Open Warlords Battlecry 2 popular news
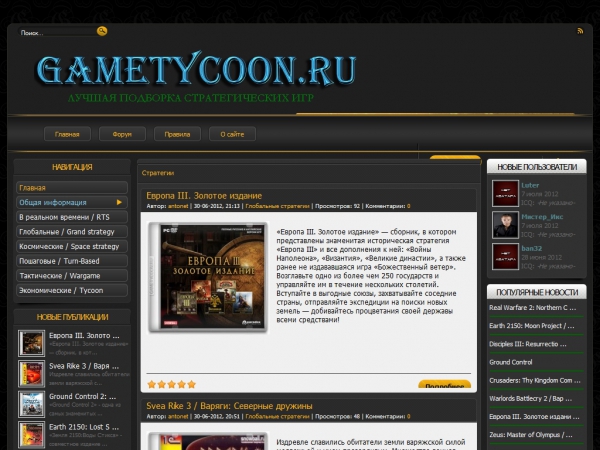600x450 pixels. (x=531, y=398)
